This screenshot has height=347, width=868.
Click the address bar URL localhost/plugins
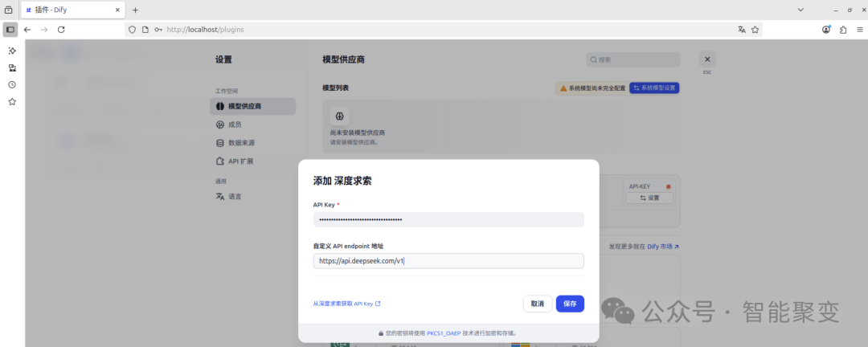point(206,30)
